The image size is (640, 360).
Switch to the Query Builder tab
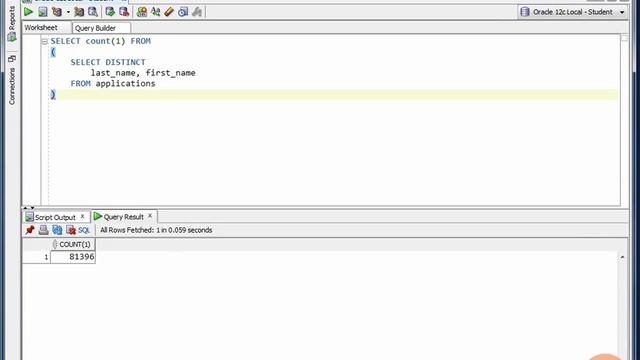click(x=101, y=28)
